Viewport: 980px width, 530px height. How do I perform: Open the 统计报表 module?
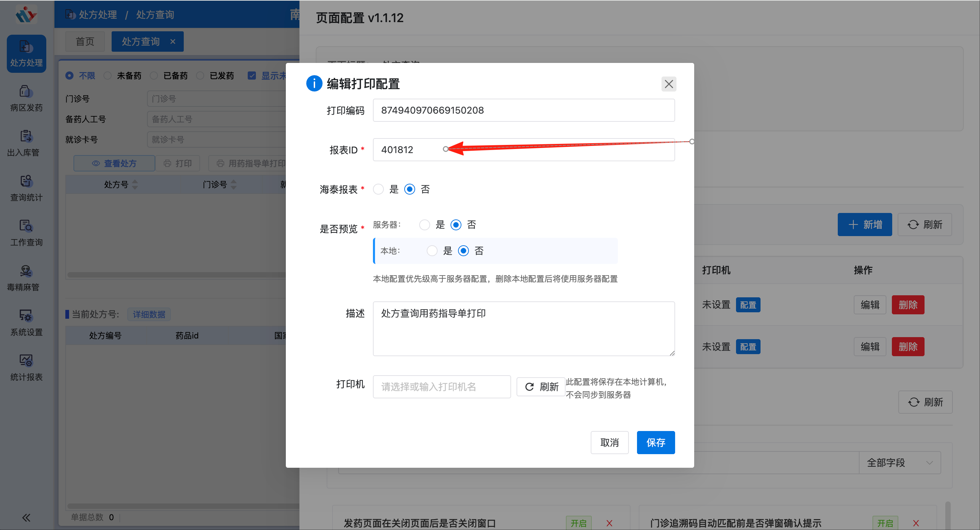(26, 367)
